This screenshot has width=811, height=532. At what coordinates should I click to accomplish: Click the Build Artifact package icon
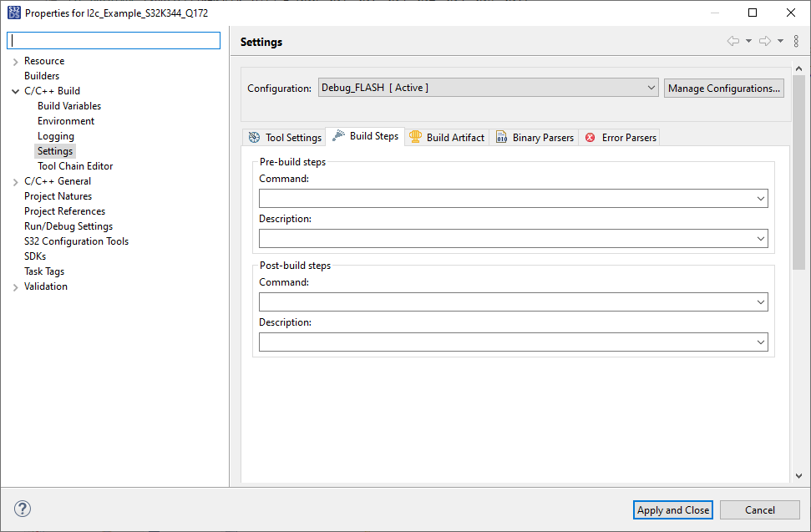coord(416,137)
